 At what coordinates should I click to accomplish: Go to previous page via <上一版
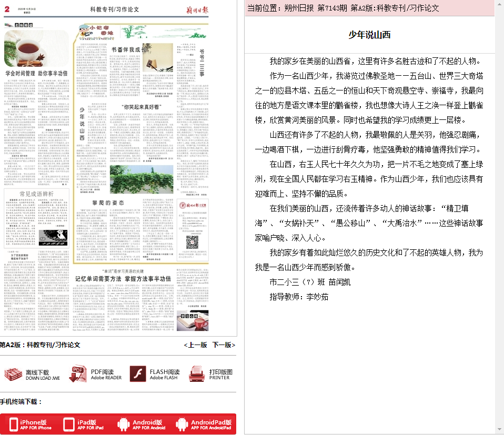[x=195, y=345]
